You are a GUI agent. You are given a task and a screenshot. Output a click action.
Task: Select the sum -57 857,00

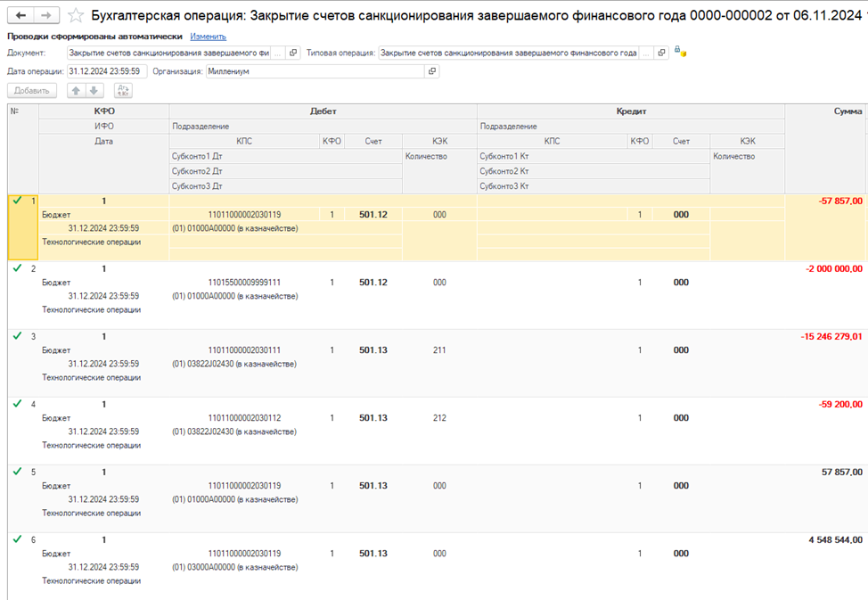click(840, 201)
